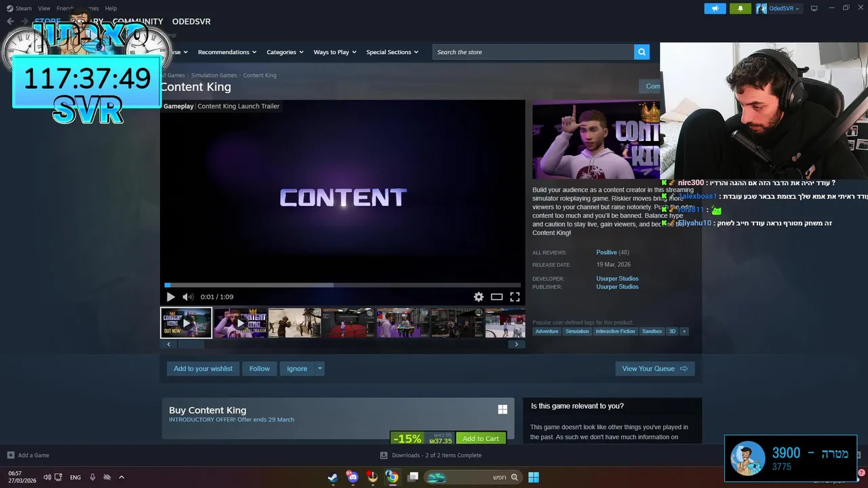Click the Windows platform icon

(502, 409)
